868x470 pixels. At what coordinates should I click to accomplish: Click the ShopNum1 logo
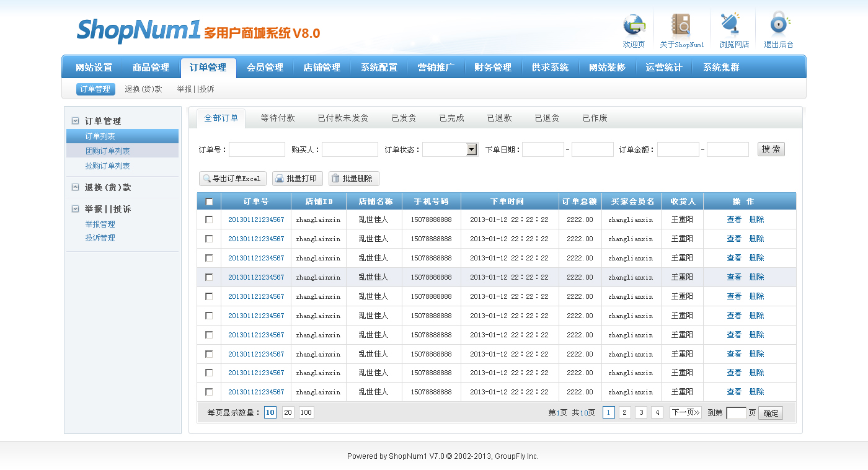click(198, 30)
